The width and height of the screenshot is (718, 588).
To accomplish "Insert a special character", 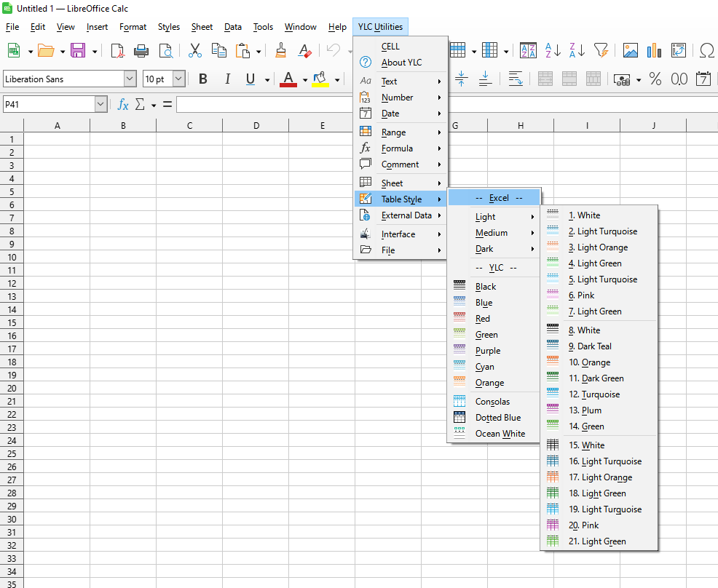I will [x=705, y=50].
